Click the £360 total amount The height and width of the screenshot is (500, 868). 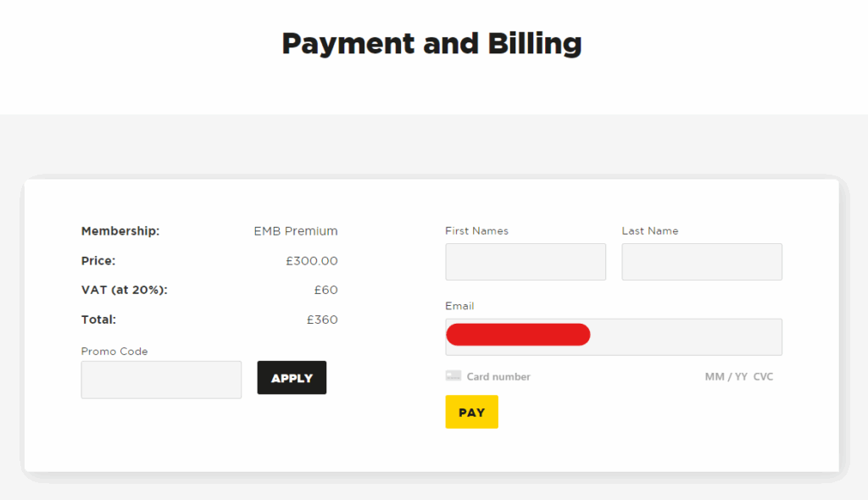[322, 319]
